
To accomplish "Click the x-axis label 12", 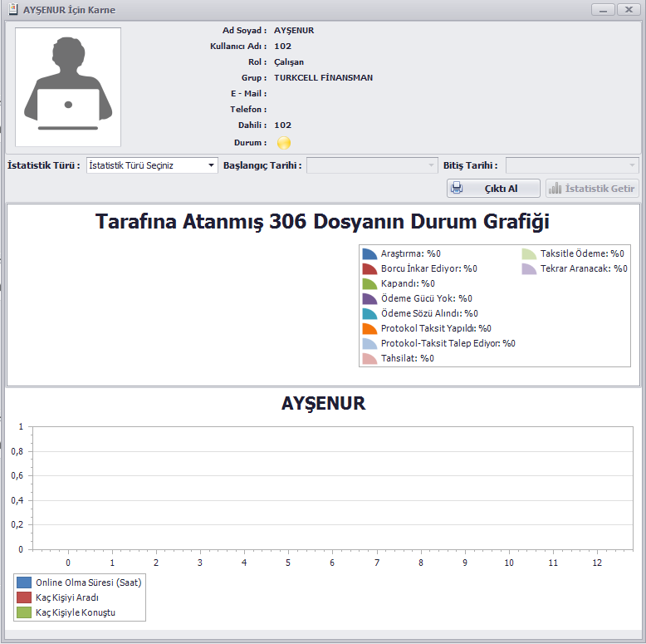I will coord(597,563).
